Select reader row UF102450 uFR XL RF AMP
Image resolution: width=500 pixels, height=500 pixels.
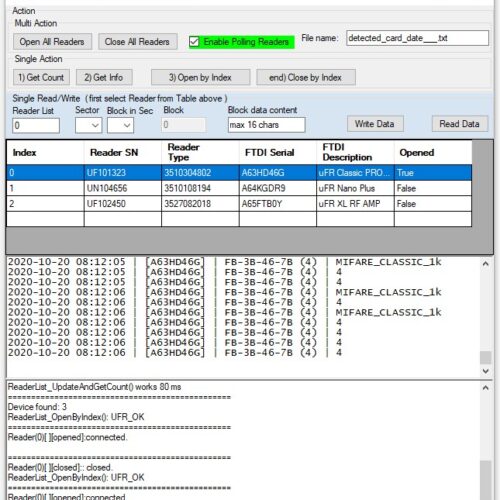(239, 204)
